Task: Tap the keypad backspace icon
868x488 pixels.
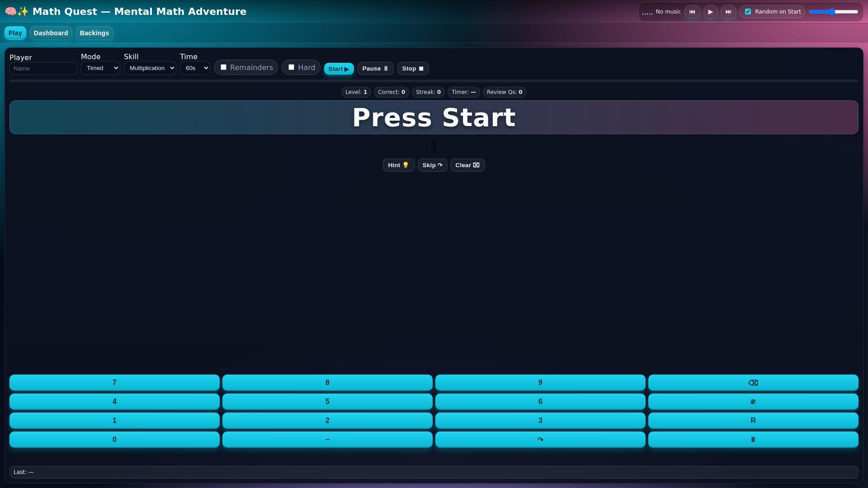Action: click(x=753, y=382)
